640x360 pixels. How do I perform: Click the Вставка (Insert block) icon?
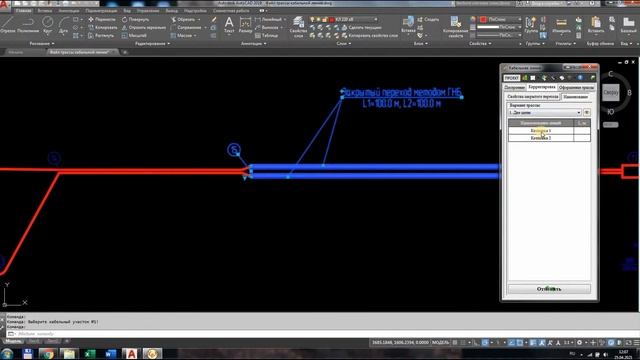408,24
